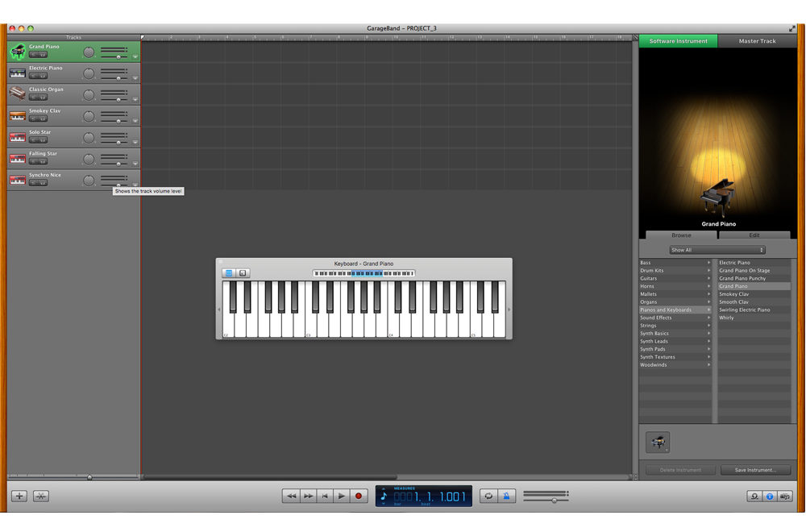806x532 pixels.
Task: Choose Grand Piano On Stage from the instrument list
Action: click(x=754, y=270)
